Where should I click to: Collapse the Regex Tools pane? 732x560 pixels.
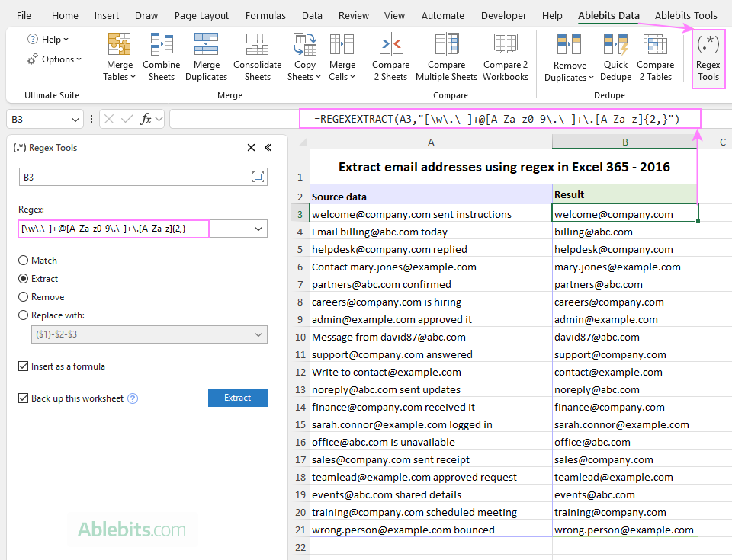(268, 148)
